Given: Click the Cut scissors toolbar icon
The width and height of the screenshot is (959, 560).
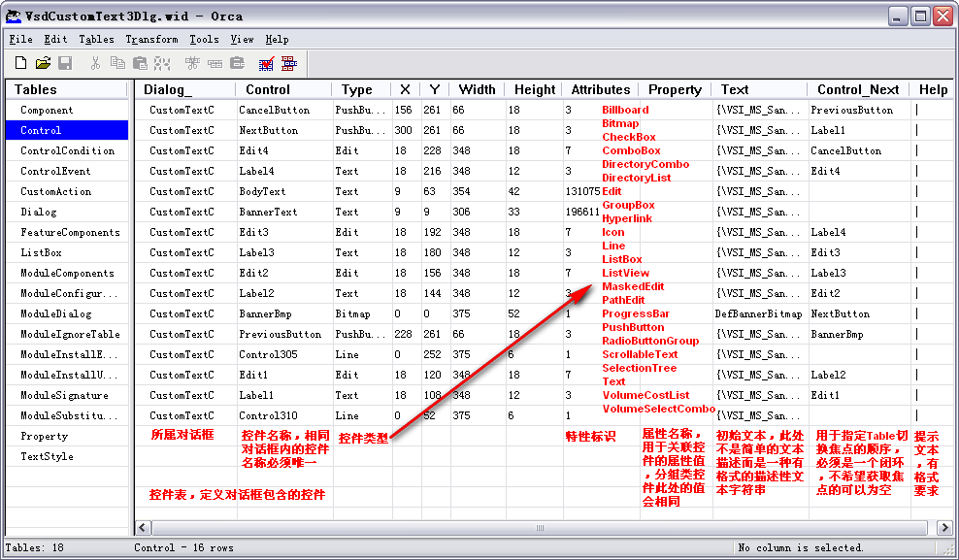Looking at the screenshot, I should pyautogui.click(x=95, y=63).
